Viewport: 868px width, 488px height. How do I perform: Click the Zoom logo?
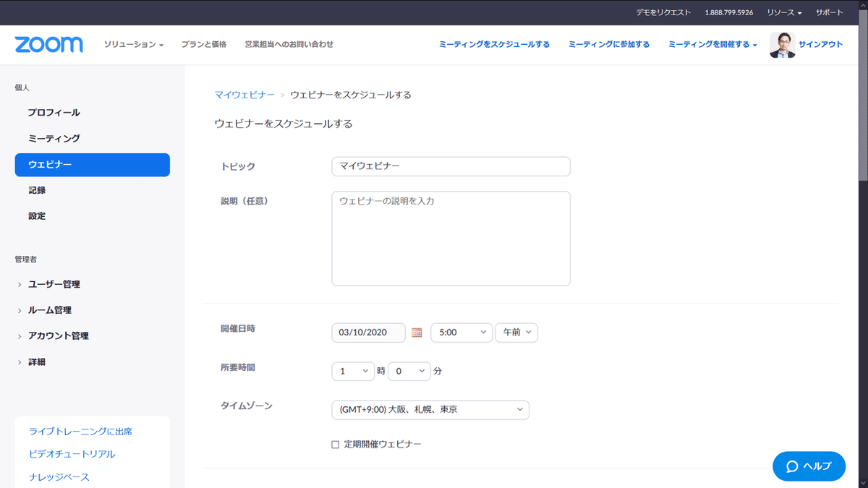point(48,44)
